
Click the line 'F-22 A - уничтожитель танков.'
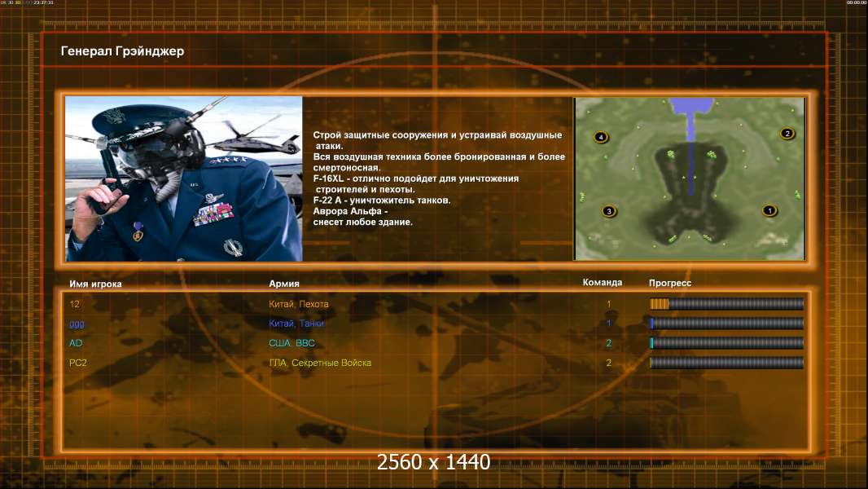click(x=382, y=200)
